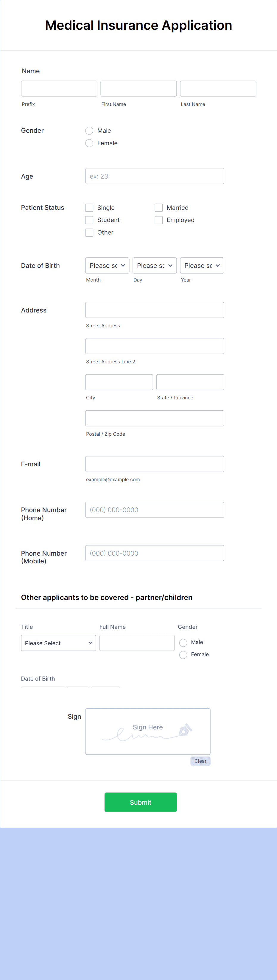Click the home phone number field
This screenshot has height=980, width=277.
[155, 510]
